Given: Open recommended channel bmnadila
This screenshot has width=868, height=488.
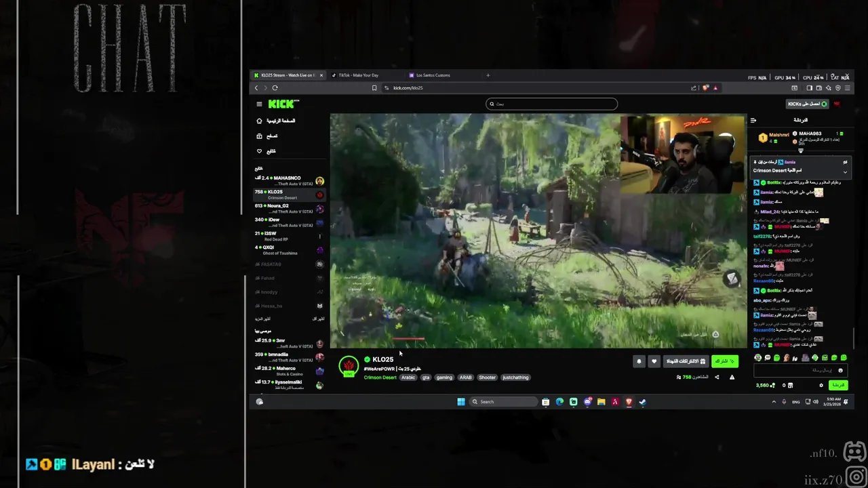Looking at the screenshot, I should 290,357.
